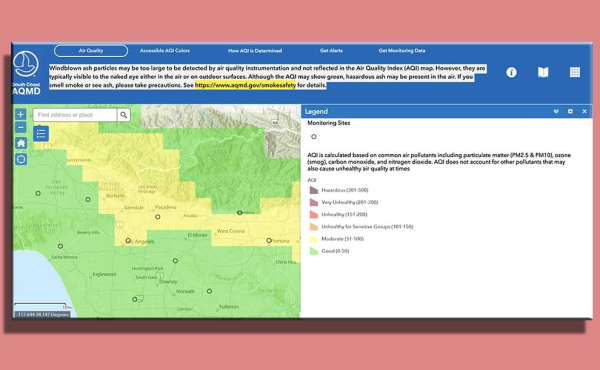The height and width of the screenshot is (370, 600).
Task: Click the 'Downey' map label
Action: 168,282
